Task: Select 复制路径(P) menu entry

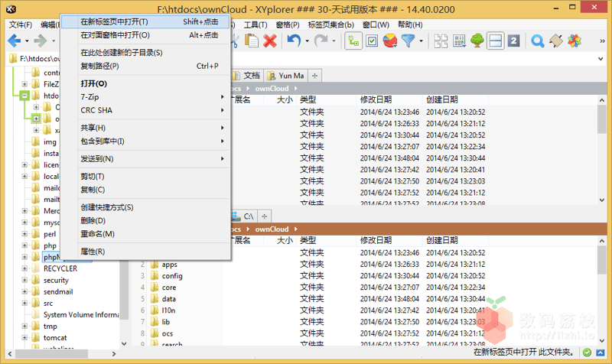Action: tap(145, 66)
